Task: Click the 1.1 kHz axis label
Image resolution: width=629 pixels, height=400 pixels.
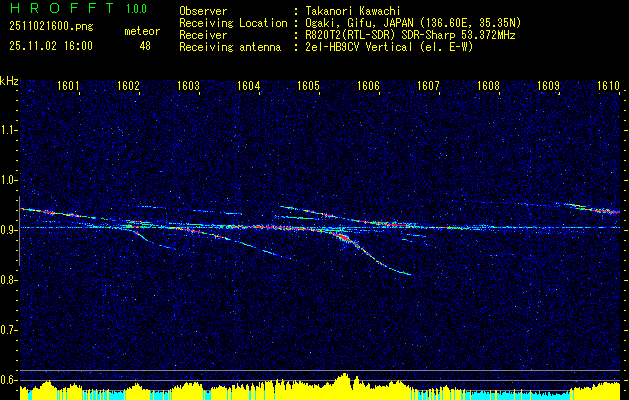Action: 8,130
